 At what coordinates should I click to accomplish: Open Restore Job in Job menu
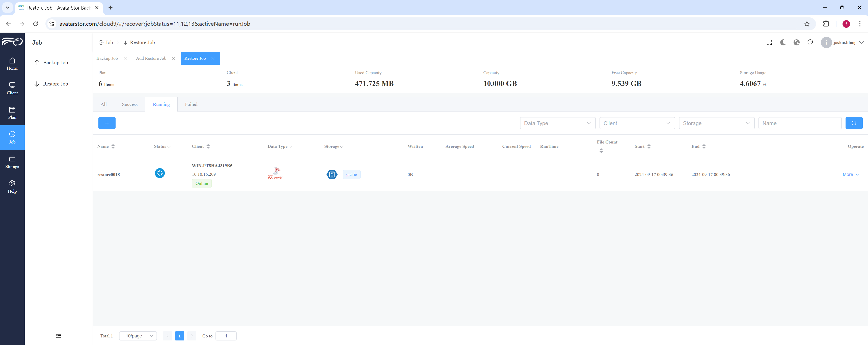55,84
